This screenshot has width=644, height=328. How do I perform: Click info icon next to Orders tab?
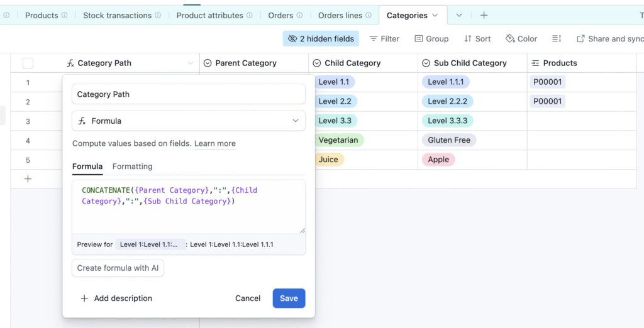click(299, 15)
